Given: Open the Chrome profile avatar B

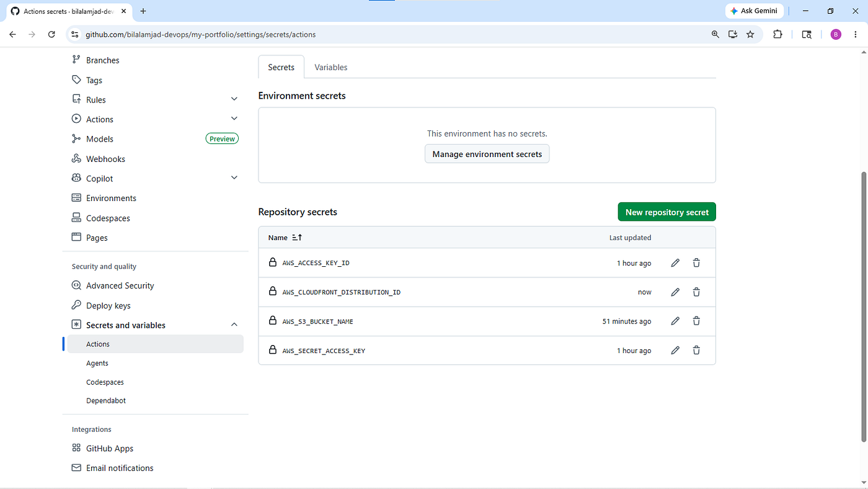Looking at the screenshot, I should pos(836,35).
